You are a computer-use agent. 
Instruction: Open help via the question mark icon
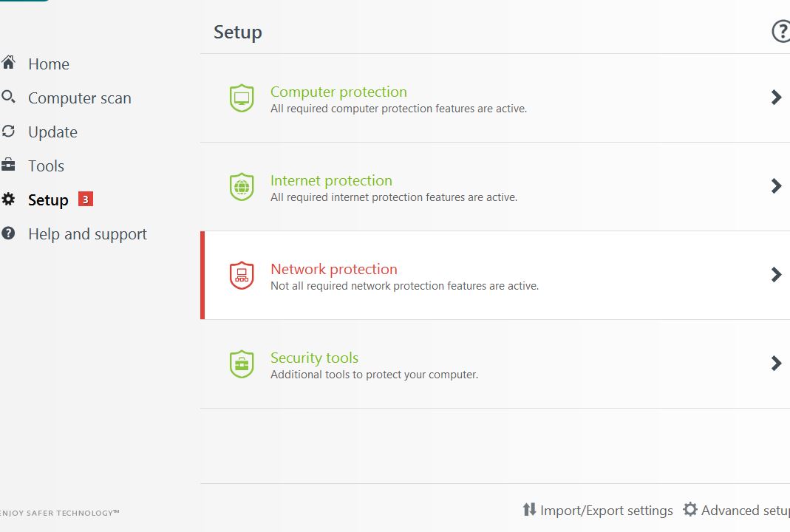click(780, 32)
